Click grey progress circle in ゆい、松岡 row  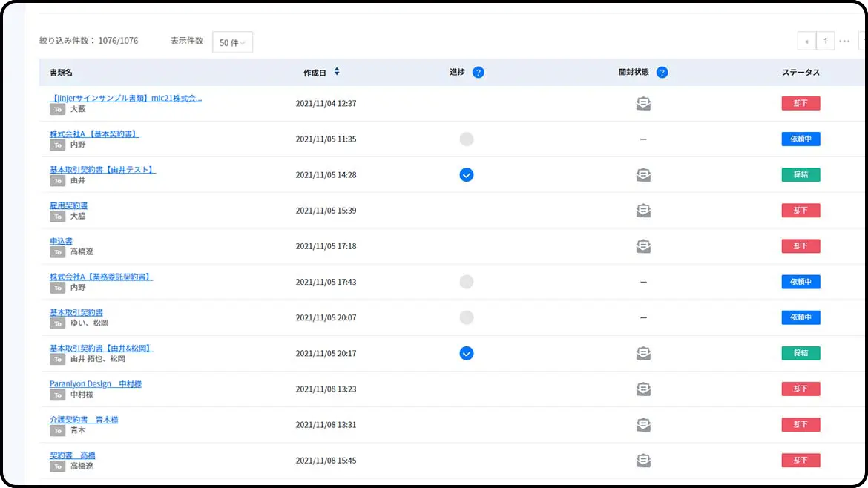pos(466,317)
